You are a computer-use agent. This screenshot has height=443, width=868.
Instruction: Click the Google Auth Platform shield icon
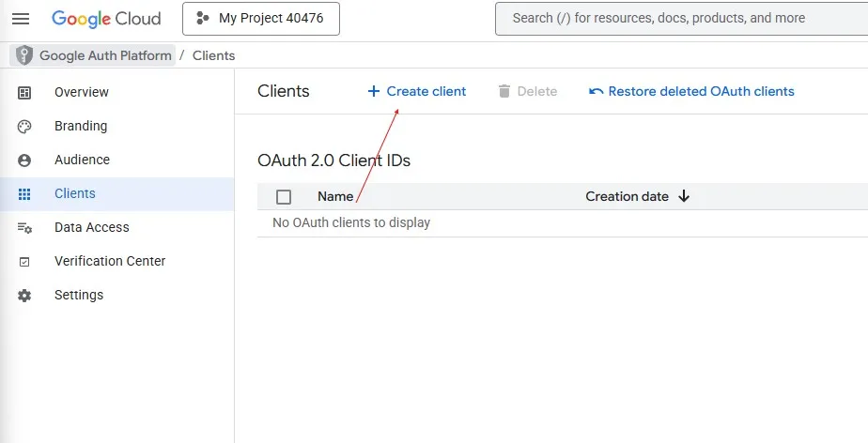click(24, 55)
